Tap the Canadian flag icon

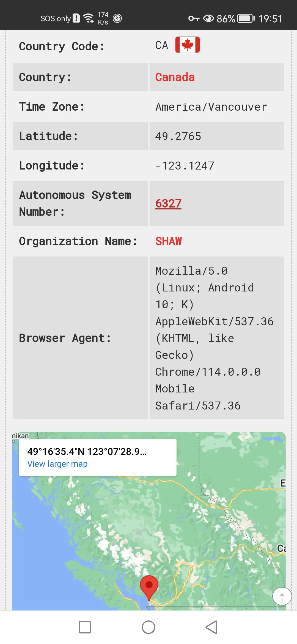pyautogui.click(x=188, y=45)
